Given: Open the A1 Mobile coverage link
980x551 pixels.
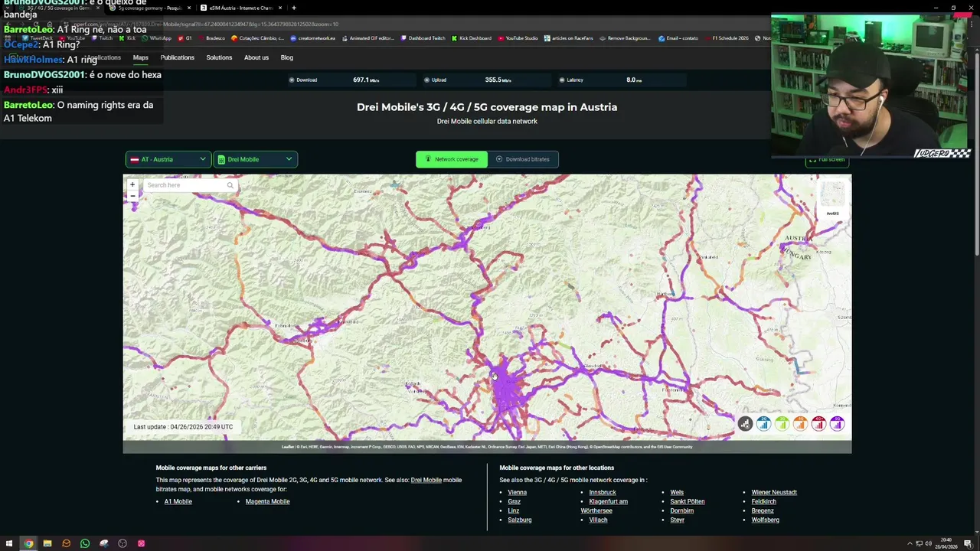Looking at the screenshot, I should coord(178,501).
